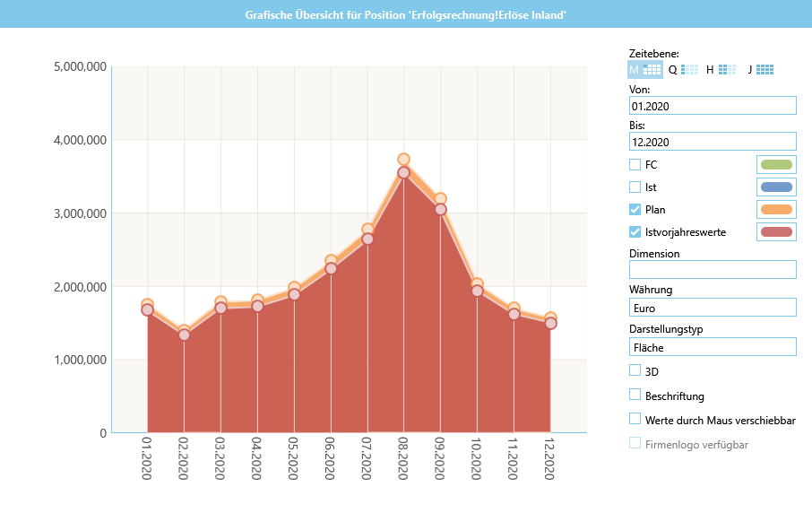This screenshot has width=812, height=513.
Task: Click the y-axis label 3,000,000
Action: point(81,213)
